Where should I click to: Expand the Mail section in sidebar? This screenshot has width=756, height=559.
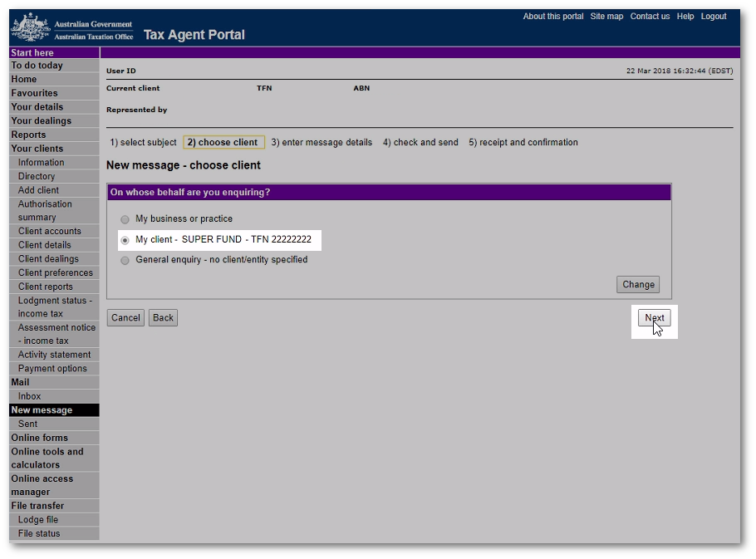point(20,382)
